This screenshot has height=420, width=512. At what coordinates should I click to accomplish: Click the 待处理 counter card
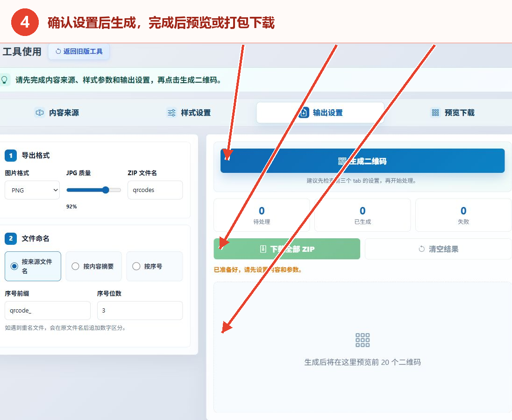[262, 215]
